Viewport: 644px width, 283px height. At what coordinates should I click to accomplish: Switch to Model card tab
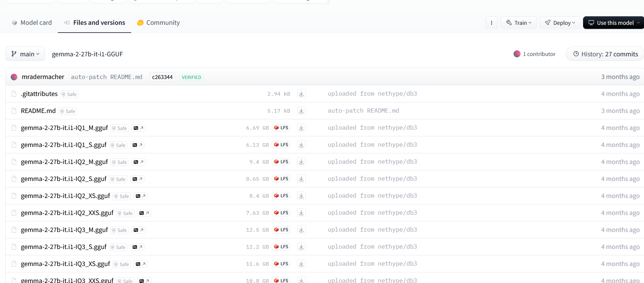point(32,23)
